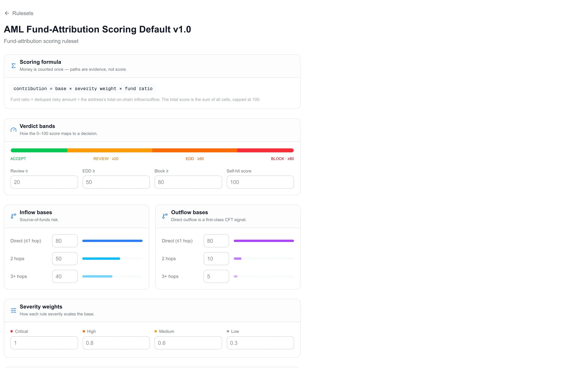Click the ACCEPT band label
This screenshot has height=368, width=588.
pos(18,159)
